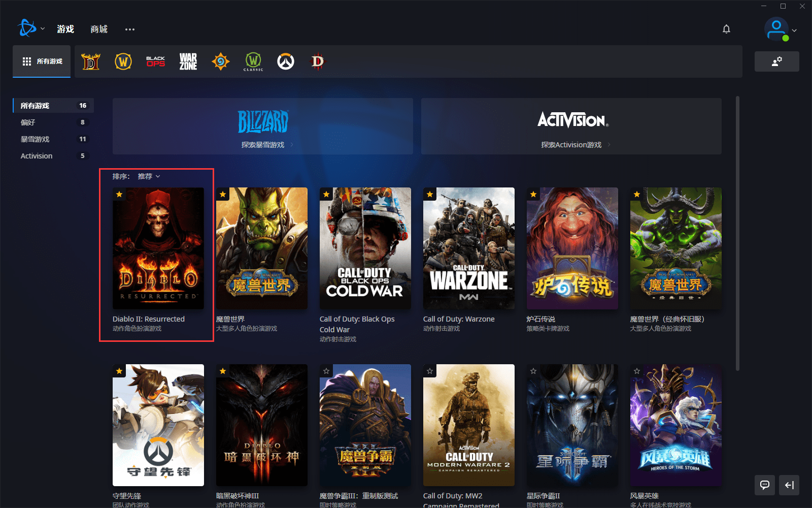Open friends settings icon at top right
The height and width of the screenshot is (508, 812).
(x=776, y=61)
